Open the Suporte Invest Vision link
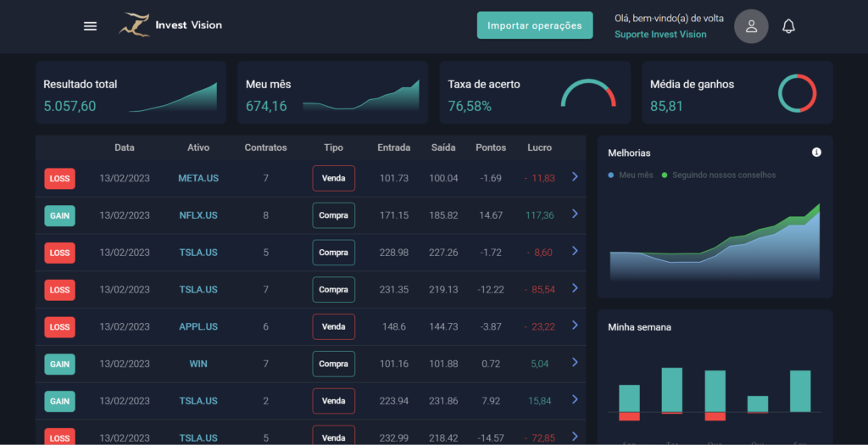 (660, 34)
